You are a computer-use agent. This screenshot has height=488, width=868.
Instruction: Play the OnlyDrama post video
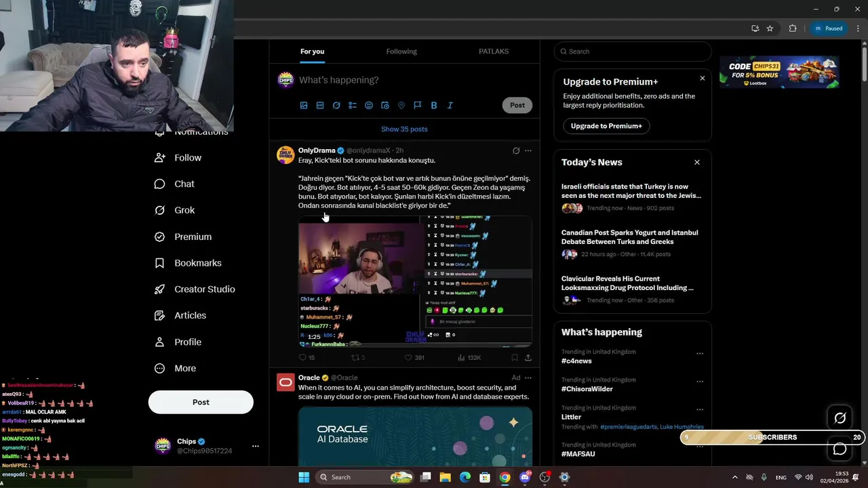(x=415, y=282)
